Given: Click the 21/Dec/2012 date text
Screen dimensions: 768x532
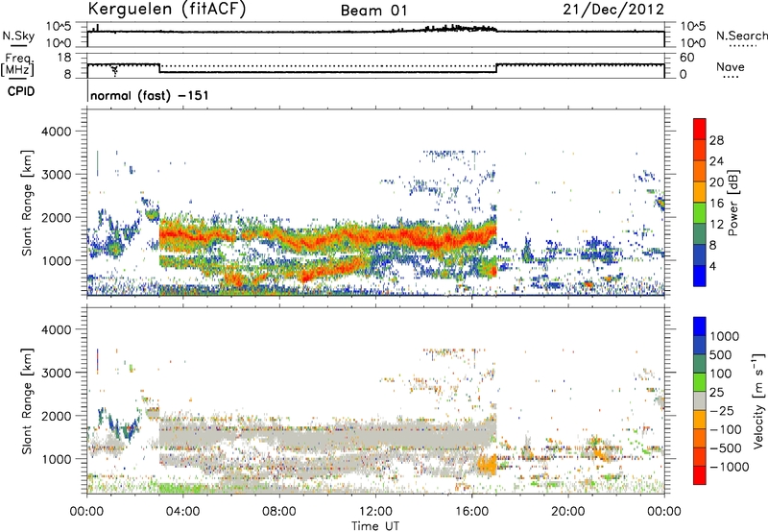Looking at the screenshot, I should [613, 10].
